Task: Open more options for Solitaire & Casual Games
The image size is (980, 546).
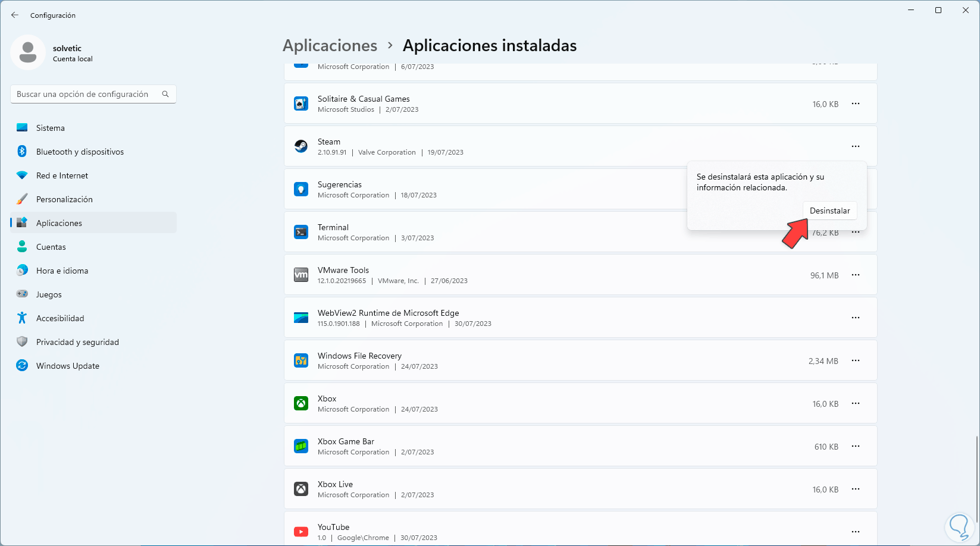Action: tap(856, 103)
